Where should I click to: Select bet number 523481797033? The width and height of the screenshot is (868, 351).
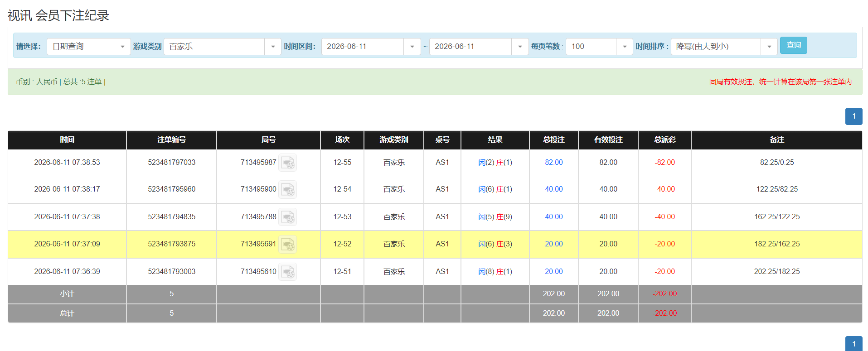click(x=172, y=163)
